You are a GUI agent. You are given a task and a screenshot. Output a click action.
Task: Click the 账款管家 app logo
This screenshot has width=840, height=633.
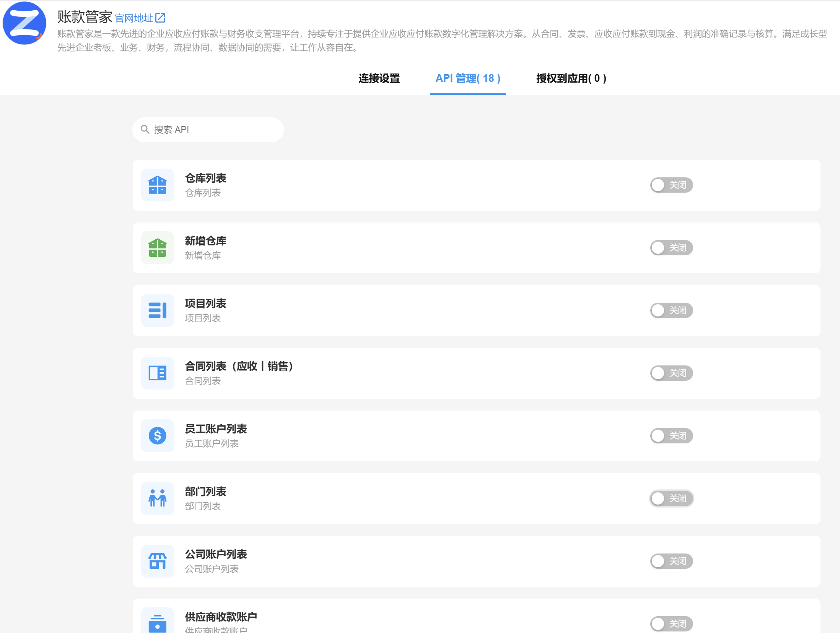click(x=24, y=23)
